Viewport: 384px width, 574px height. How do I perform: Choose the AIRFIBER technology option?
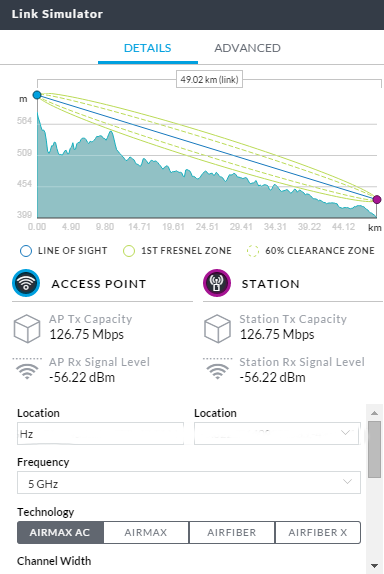(x=232, y=532)
